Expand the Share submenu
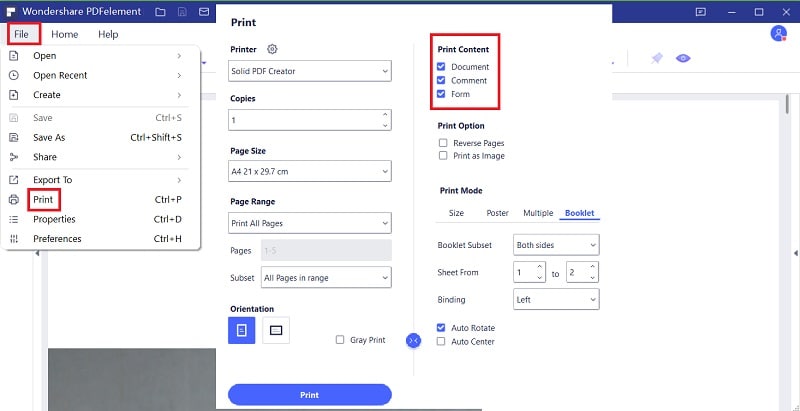This screenshot has height=411, width=800. pyautogui.click(x=179, y=157)
